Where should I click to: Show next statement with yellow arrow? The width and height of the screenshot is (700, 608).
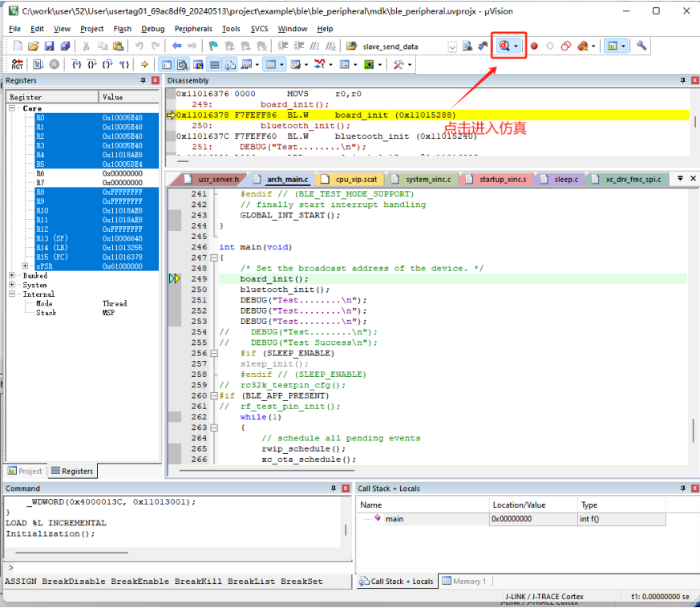pyautogui.click(x=144, y=64)
